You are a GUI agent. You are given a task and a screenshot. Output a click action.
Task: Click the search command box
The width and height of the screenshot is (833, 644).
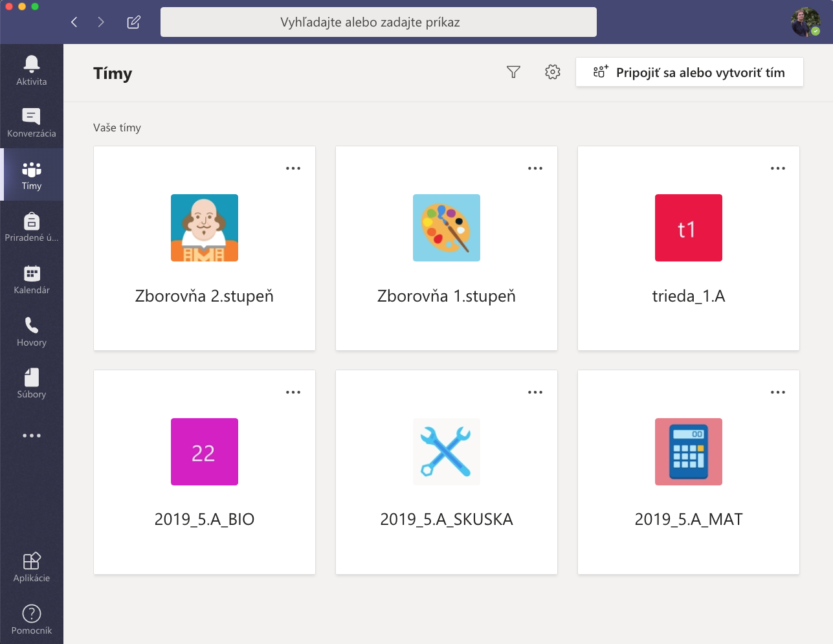[379, 22]
